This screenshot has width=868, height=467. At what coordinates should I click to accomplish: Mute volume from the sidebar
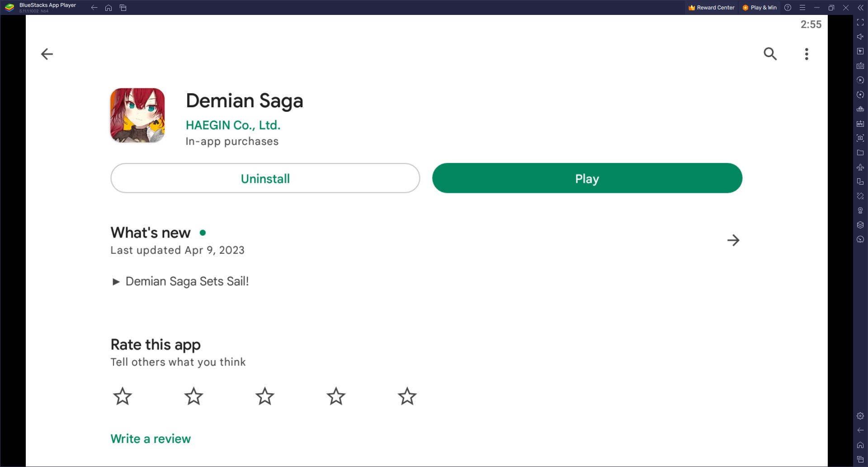coord(860,37)
